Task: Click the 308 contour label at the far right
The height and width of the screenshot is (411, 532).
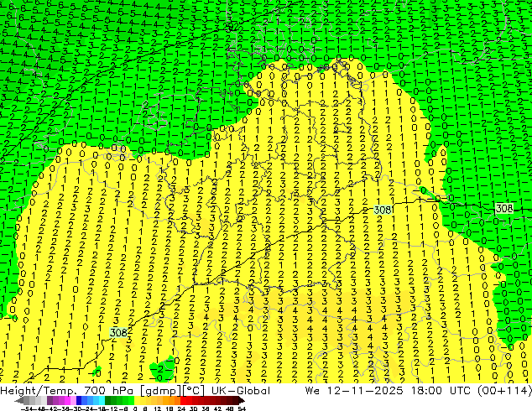Action: (x=504, y=208)
